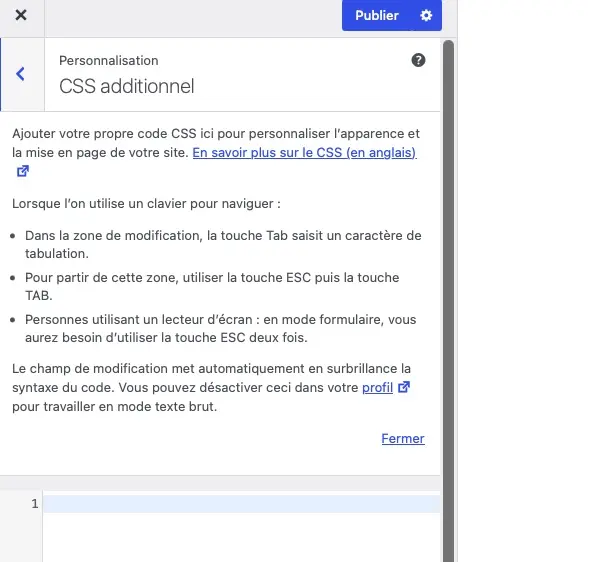The image size is (594, 562).
Task: Click the screen reader bullet text
Action: pos(220,328)
